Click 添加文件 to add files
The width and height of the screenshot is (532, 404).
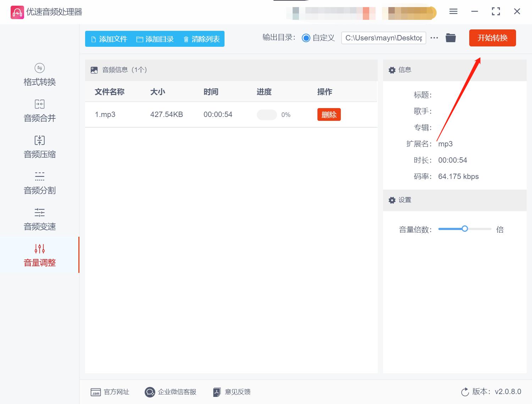pos(108,39)
